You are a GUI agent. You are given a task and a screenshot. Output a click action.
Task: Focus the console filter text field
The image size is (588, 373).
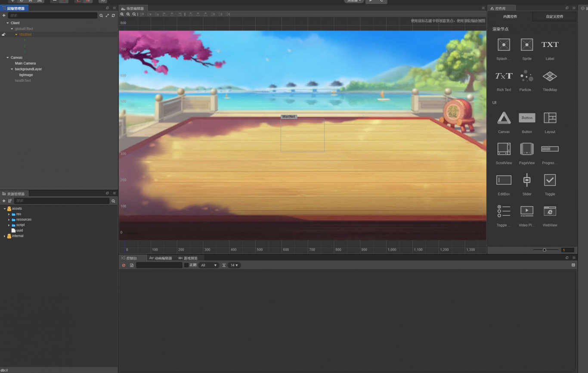click(159, 265)
